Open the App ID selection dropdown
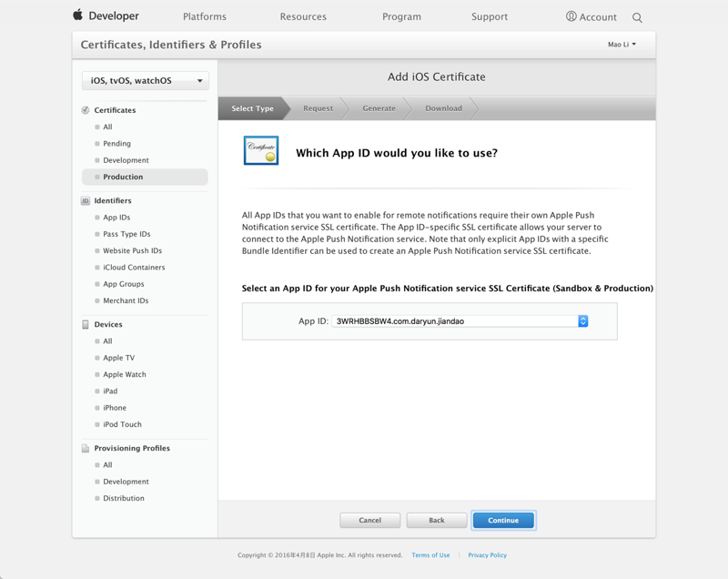The image size is (728, 579). tap(460, 321)
